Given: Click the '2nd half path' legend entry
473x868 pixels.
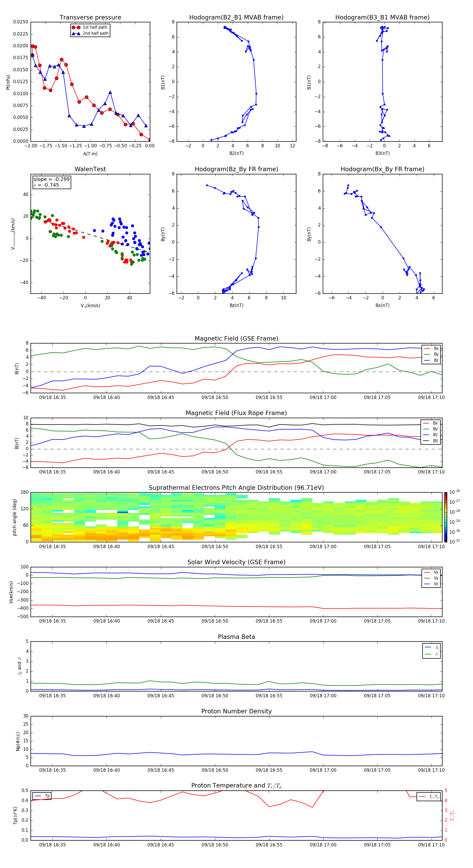Looking at the screenshot, I should [90, 33].
